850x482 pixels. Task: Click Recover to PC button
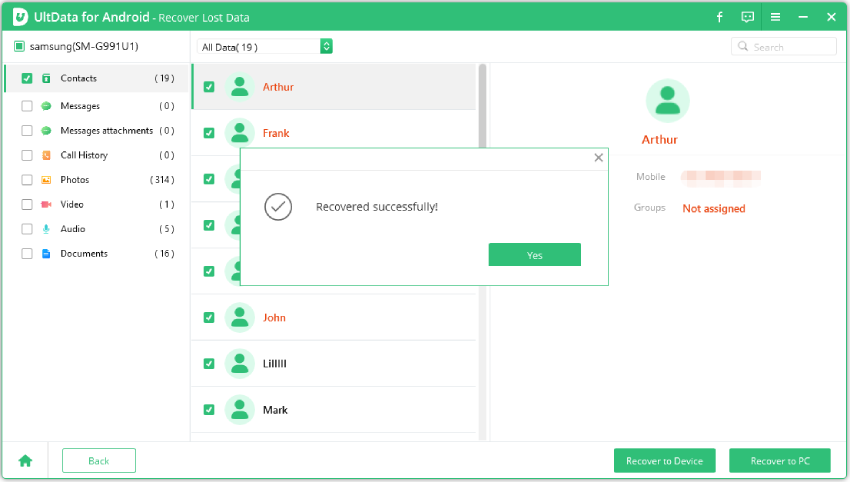coord(780,461)
